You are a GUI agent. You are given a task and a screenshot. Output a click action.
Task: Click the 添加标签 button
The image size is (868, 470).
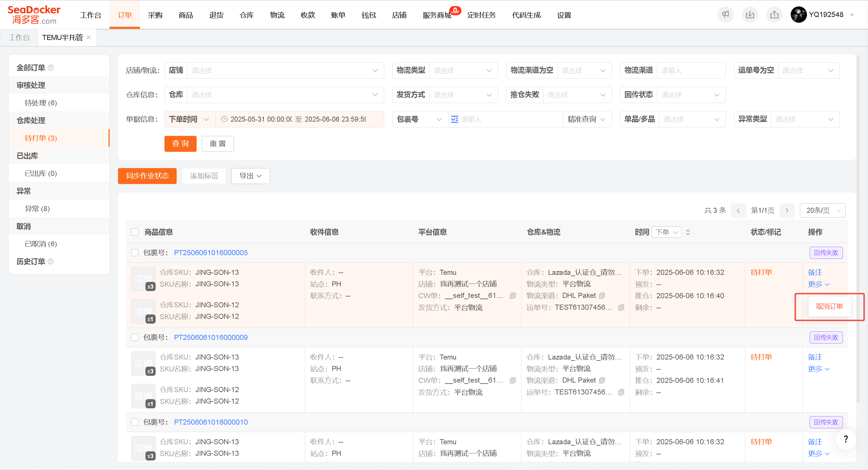(204, 176)
